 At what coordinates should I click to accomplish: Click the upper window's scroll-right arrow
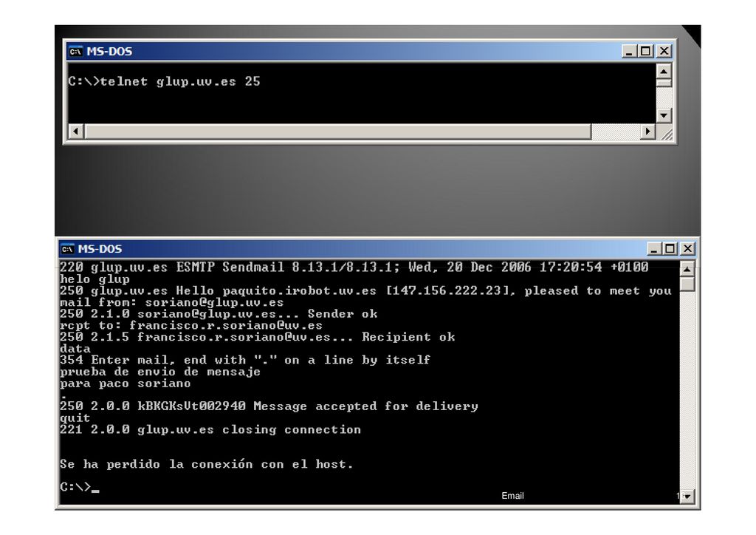(x=647, y=132)
